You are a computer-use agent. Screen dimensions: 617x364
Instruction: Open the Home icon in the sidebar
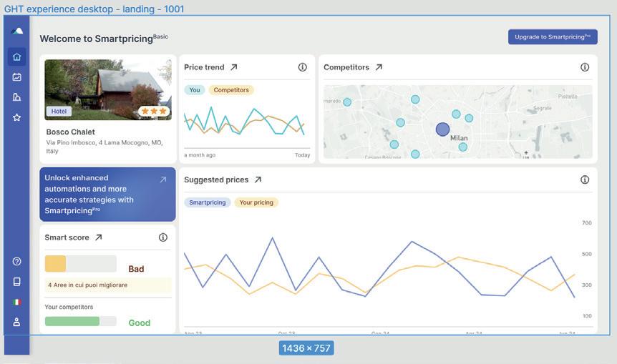click(x=16, y=57)
